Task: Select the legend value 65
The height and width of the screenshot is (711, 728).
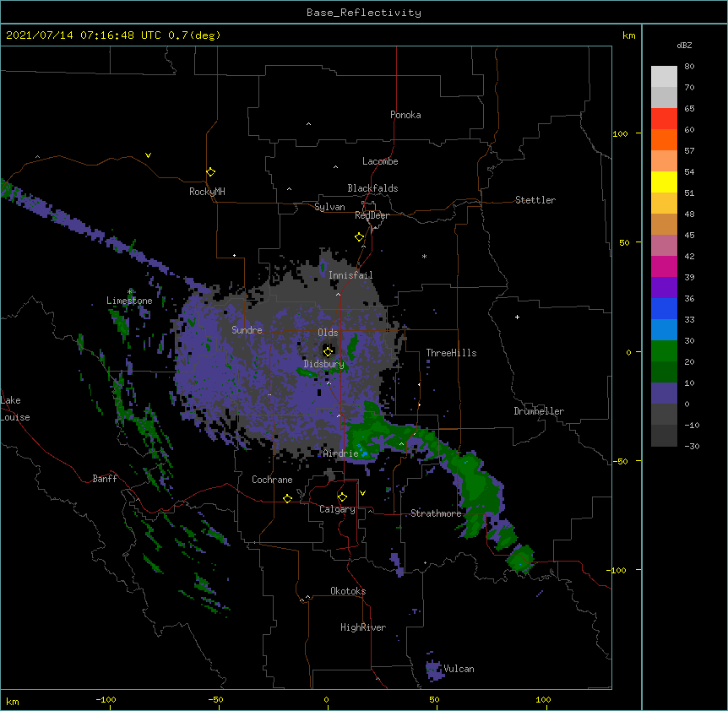Action: point(689,109)
